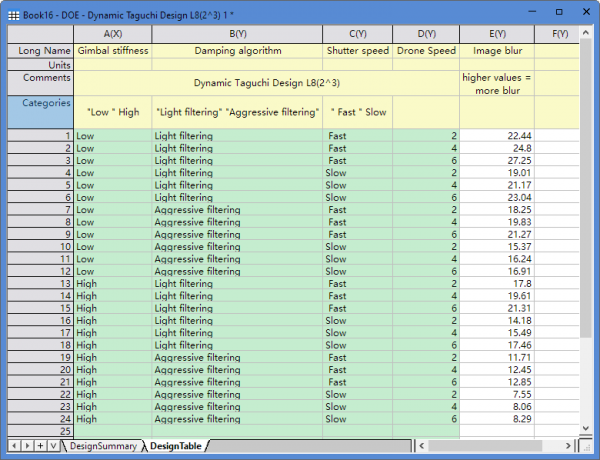Click Image blur value 15.37

pyautogui.click(x=497, y=246)
